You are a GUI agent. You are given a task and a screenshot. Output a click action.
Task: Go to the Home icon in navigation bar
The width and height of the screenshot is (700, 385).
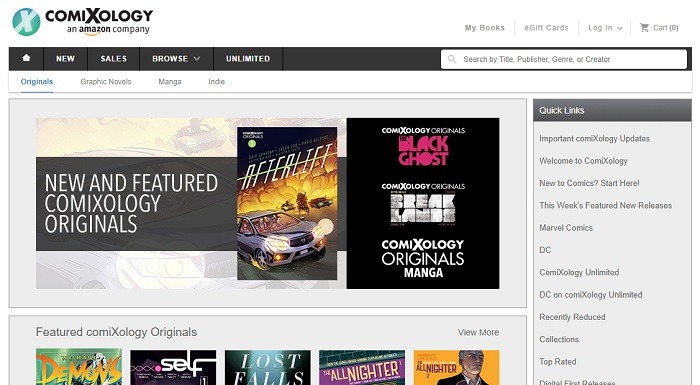tap(26, 58)
